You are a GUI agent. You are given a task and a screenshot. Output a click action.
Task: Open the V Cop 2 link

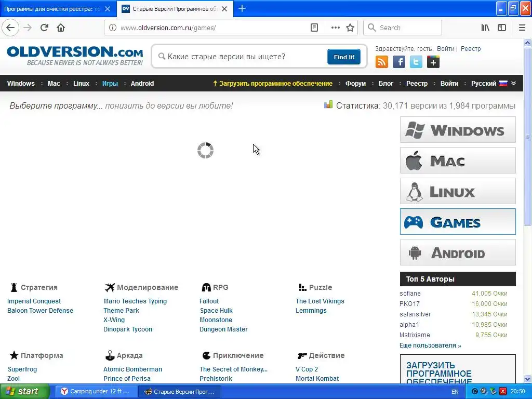click(307, 369)
